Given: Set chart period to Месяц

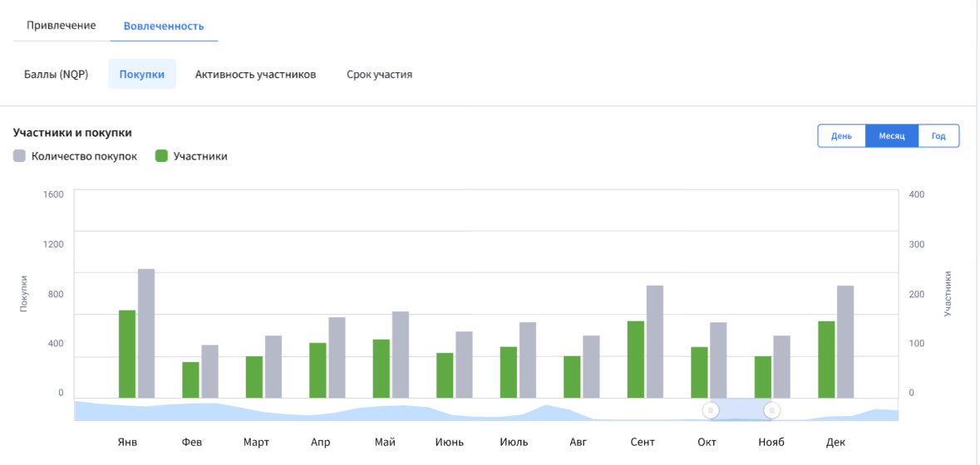Looking at the screenshot, I should point(891,136).
